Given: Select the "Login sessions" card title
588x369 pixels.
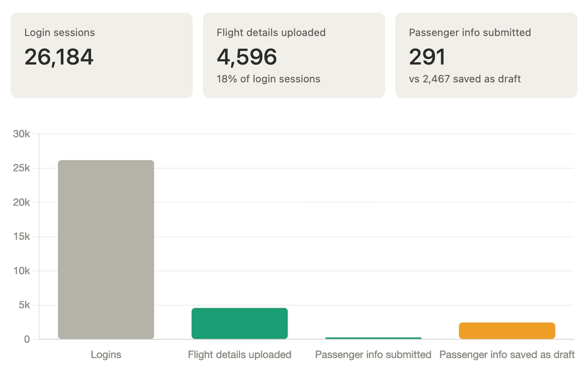Looking at the screenshot, I should [x=60, y=33].
